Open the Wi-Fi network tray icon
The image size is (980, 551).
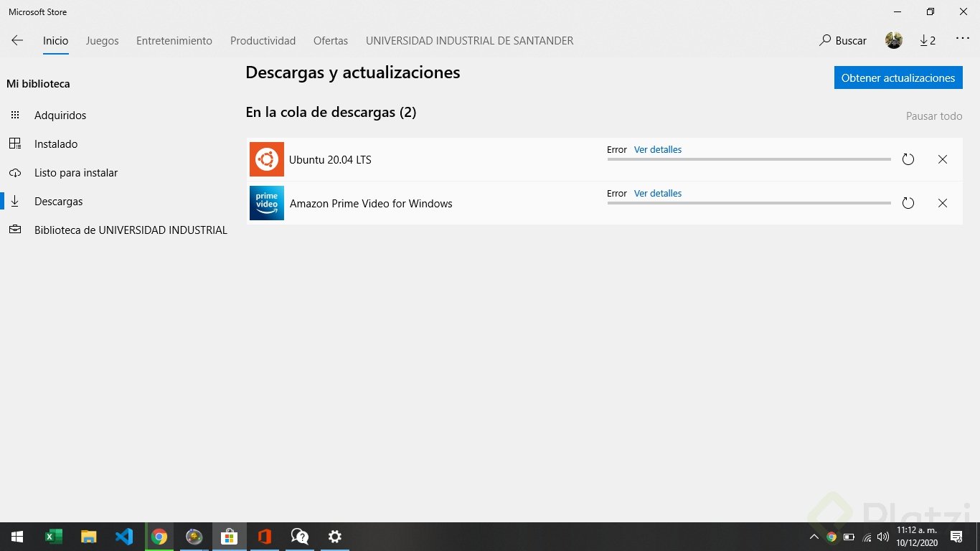pyautogui.click(x=867, y=537)
